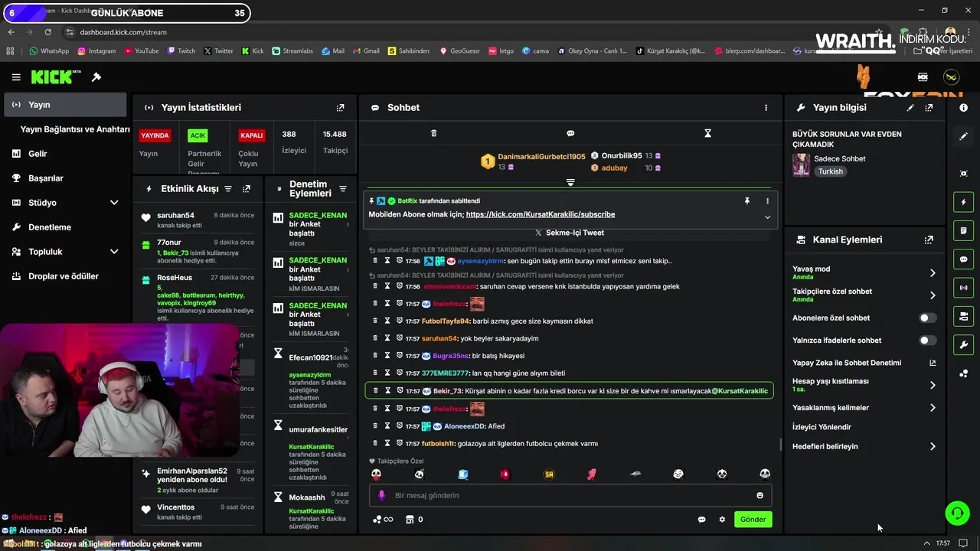Click inside the Bir mesaj gönderin field
The height and width of the screenshot is (551, 980).
pos(570,495)
